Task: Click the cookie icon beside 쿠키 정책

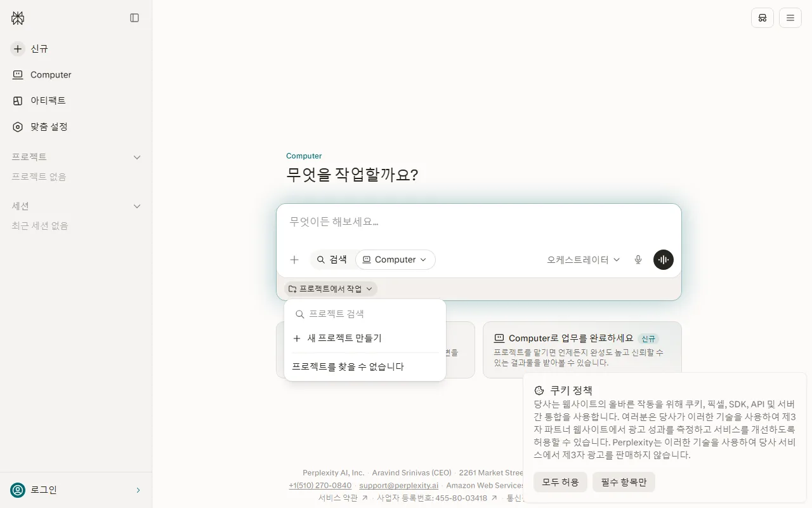Action: click(x=539, y=391)
